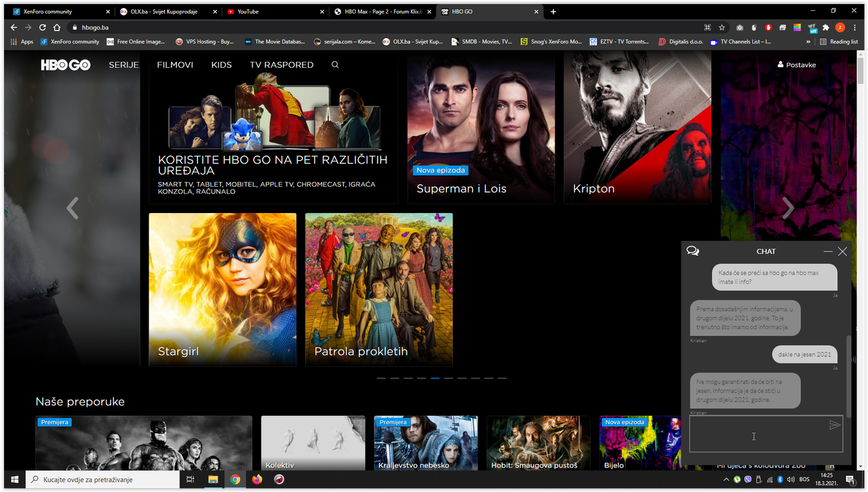Open the Superman i Lois poster

click(481, 127)
